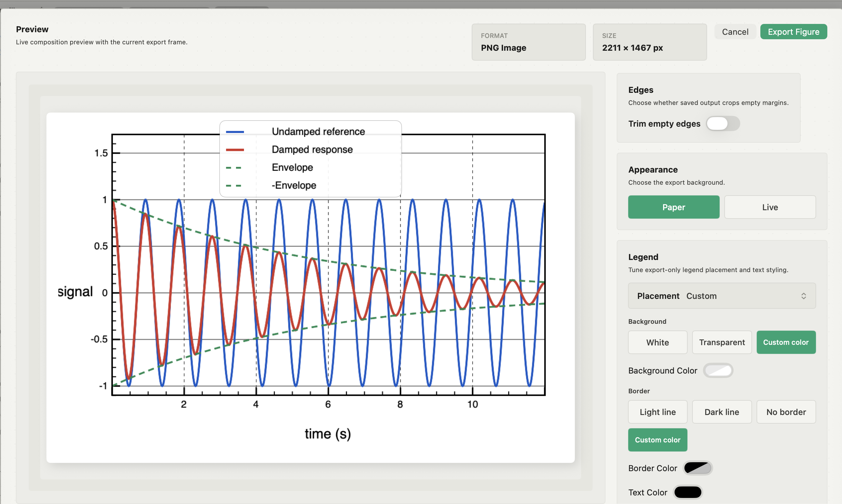
Task: Cancel the export dialog
Action: tap(735, 32)
